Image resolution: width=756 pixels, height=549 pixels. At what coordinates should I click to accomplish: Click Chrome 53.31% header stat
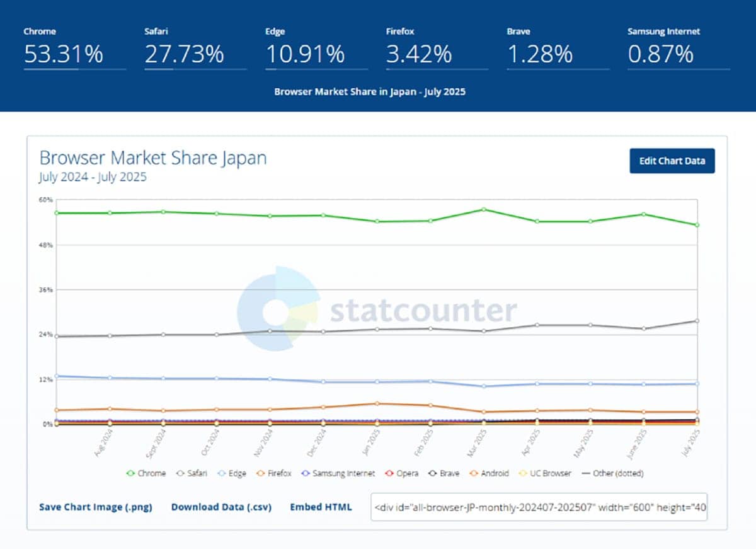[74, 48]
